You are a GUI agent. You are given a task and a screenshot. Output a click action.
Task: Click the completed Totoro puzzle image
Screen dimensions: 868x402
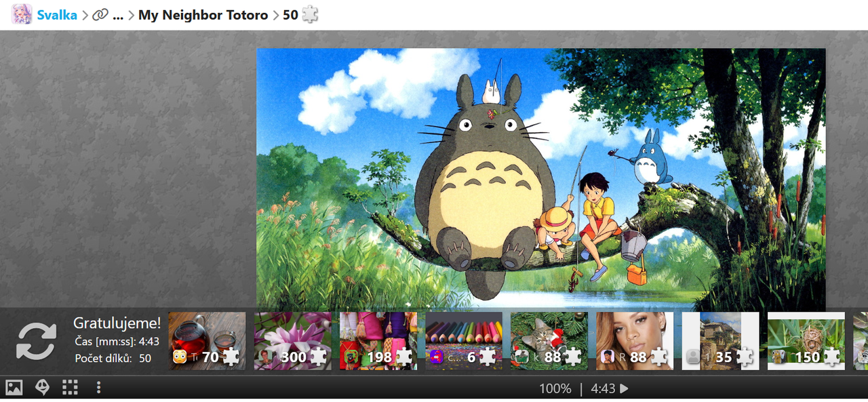[540, 179]
